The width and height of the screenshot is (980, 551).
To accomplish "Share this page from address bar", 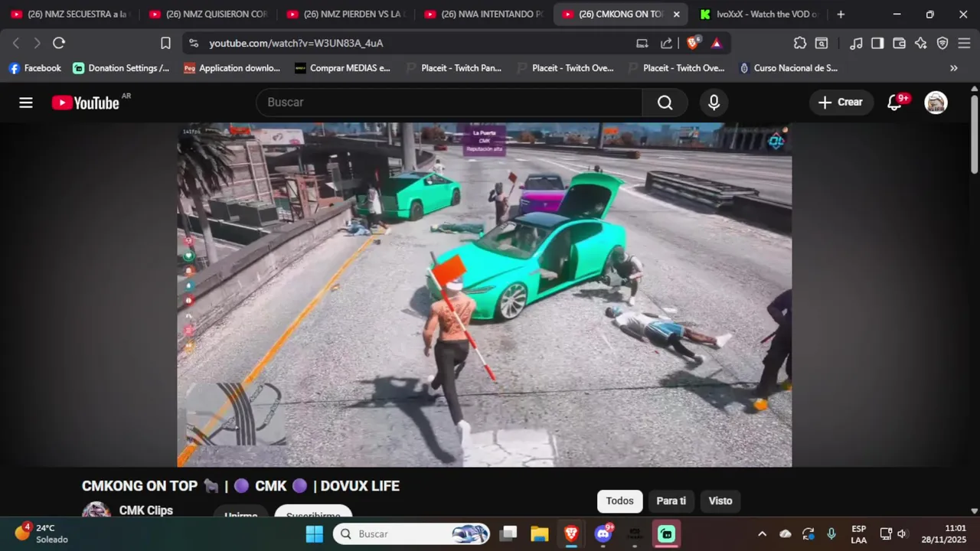I will coord(666,43).
